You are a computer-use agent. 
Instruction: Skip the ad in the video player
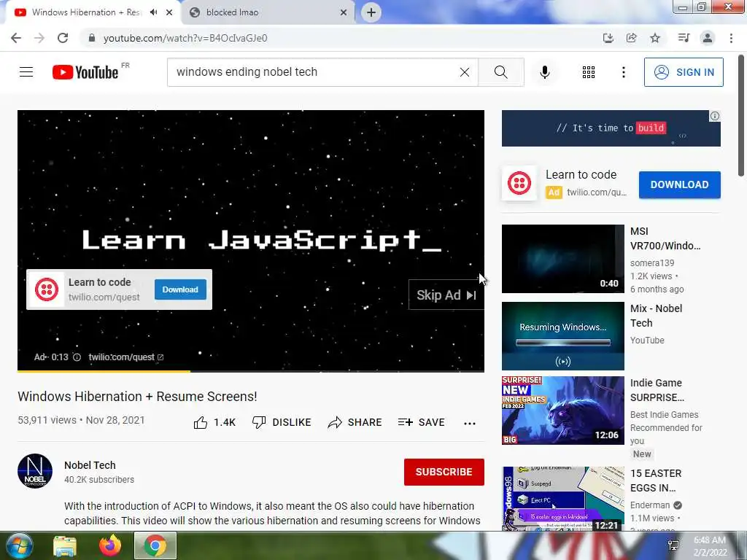coord(446,295)
